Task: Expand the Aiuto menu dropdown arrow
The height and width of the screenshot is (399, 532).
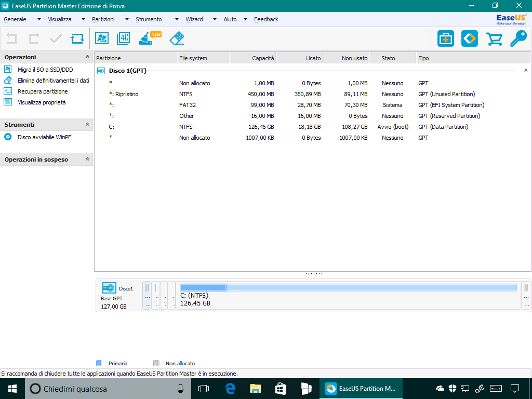Action: (x=246, y=19)
